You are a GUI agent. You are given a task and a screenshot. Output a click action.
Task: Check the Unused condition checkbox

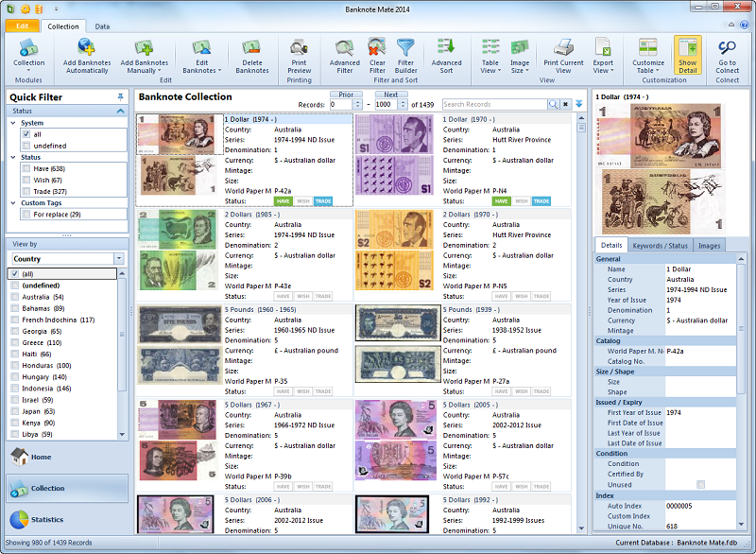700,485
